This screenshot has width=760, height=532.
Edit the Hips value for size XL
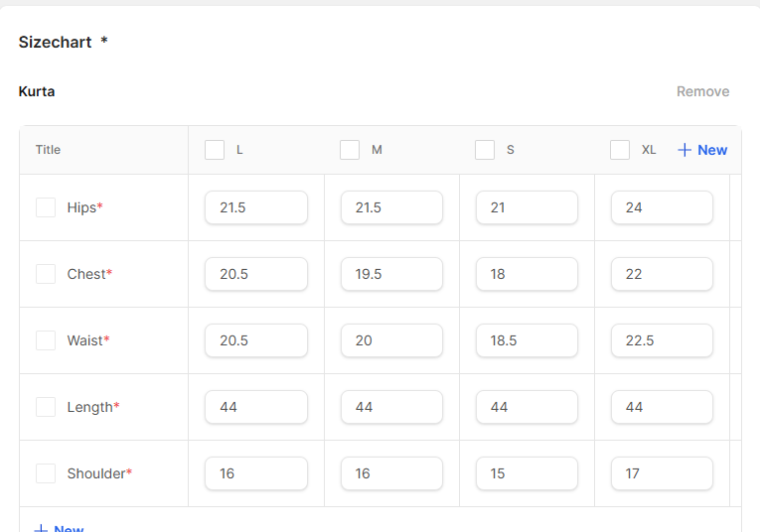click(662, 207)
